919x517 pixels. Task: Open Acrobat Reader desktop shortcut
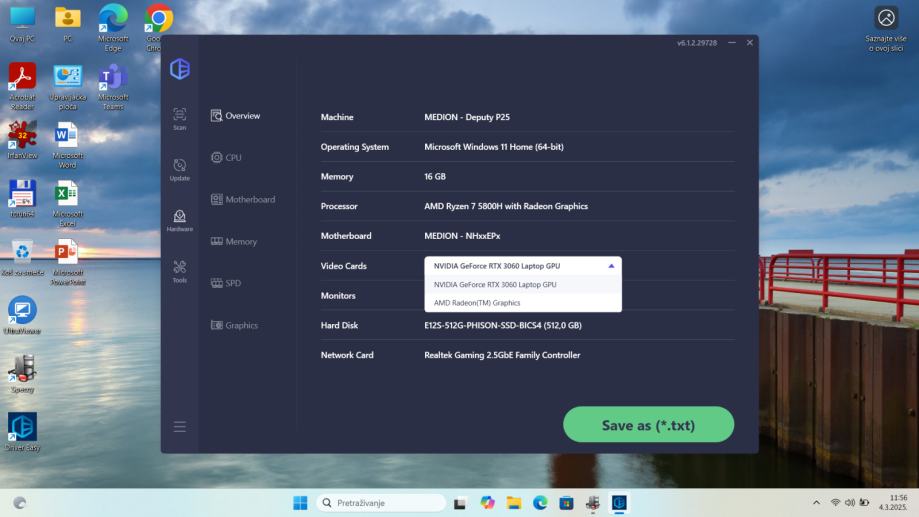click(x=22, y=86)
